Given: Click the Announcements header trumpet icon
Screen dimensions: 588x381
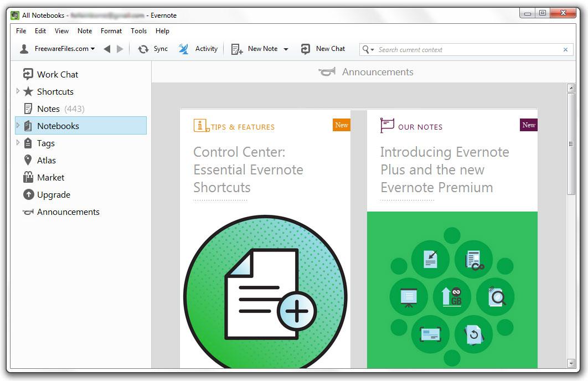Looking at the screenshot, I should point(327,71).
